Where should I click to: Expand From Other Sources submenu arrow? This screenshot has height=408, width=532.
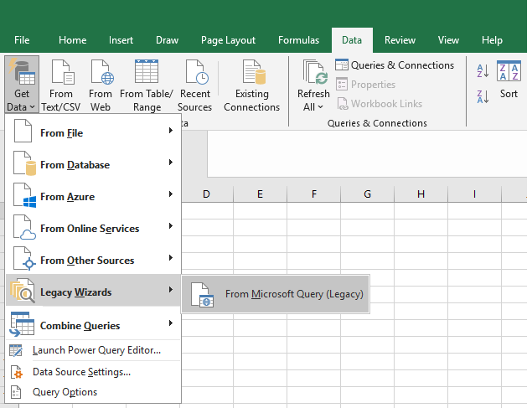[x=171, y=258]
